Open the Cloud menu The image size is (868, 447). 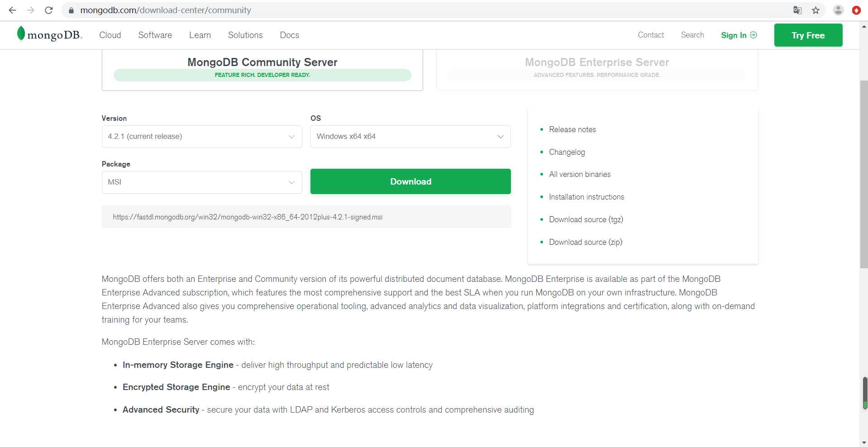tap(110, 35)
